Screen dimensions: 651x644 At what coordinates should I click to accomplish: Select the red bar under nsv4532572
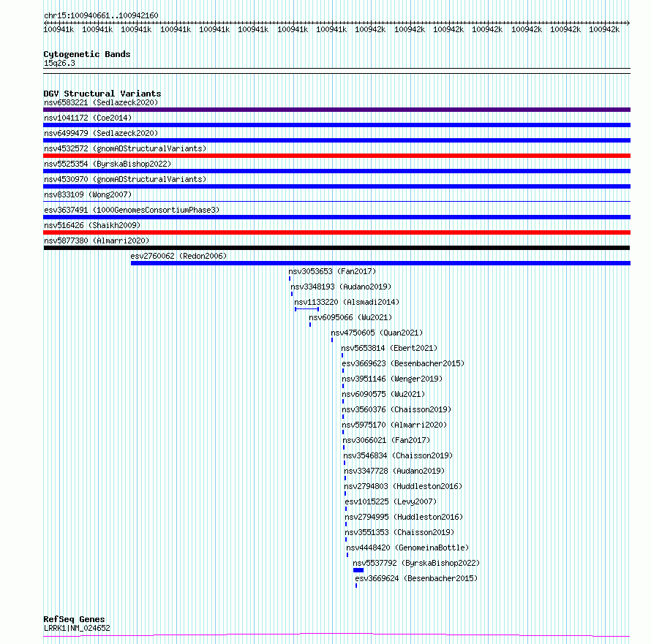pos(336,156)
